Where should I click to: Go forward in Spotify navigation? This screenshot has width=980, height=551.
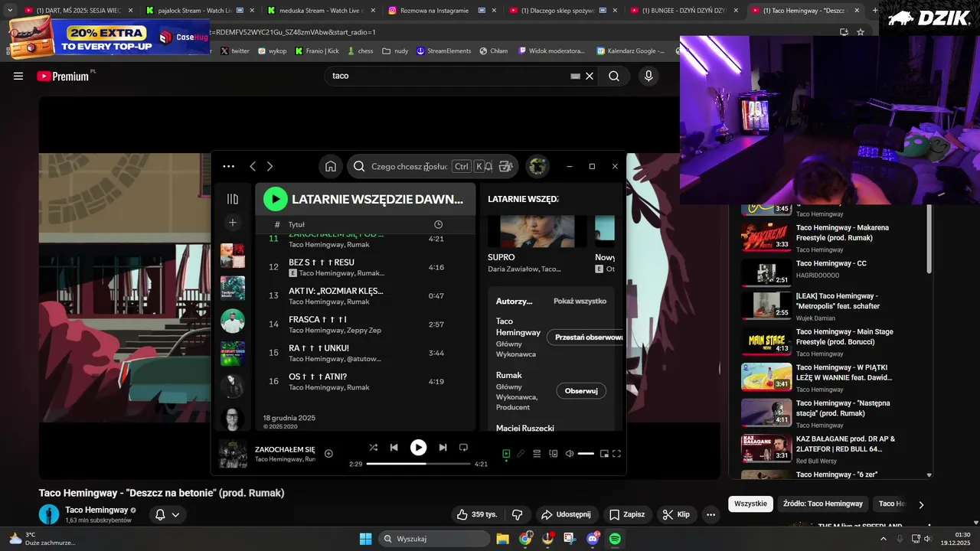point(269,166)
